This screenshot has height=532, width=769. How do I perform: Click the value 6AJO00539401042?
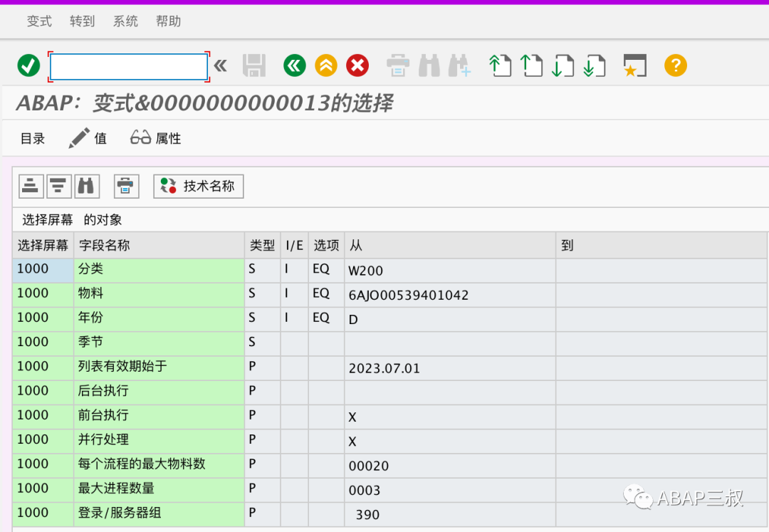409,295
